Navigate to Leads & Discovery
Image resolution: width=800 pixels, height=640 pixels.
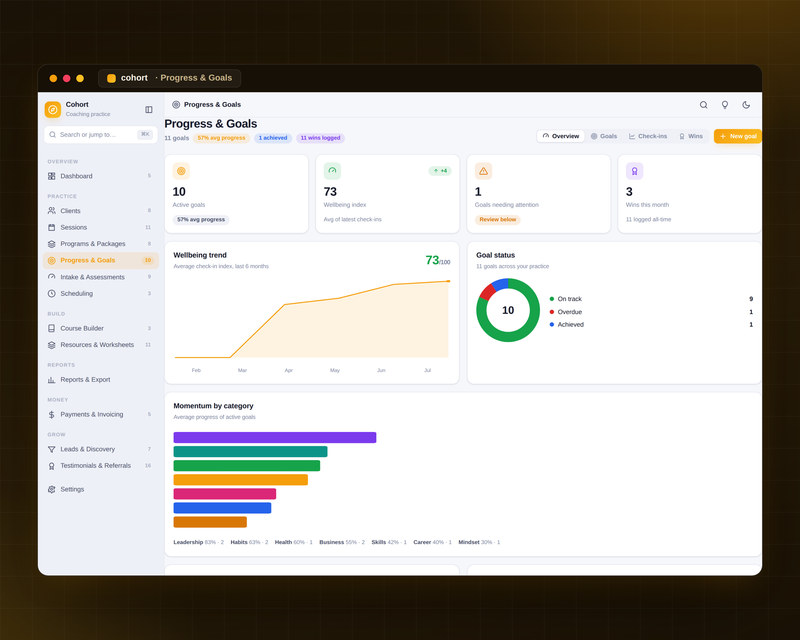coord(101,449)
